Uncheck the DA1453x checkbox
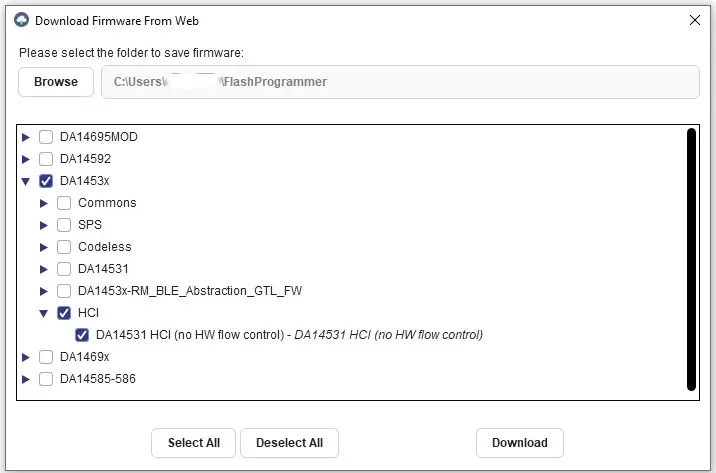This screenshot has width=716, height=473. coord(46,181)
